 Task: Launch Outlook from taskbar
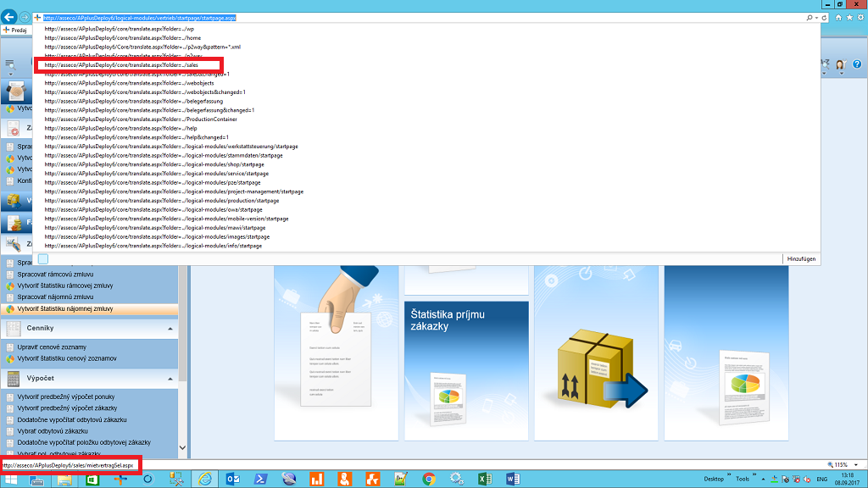(233, 480)
